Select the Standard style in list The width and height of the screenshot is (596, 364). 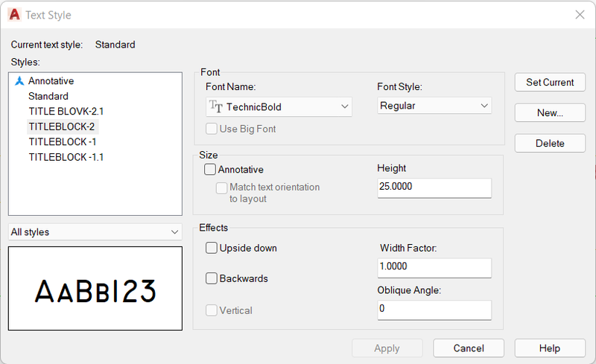click(48, 96)
